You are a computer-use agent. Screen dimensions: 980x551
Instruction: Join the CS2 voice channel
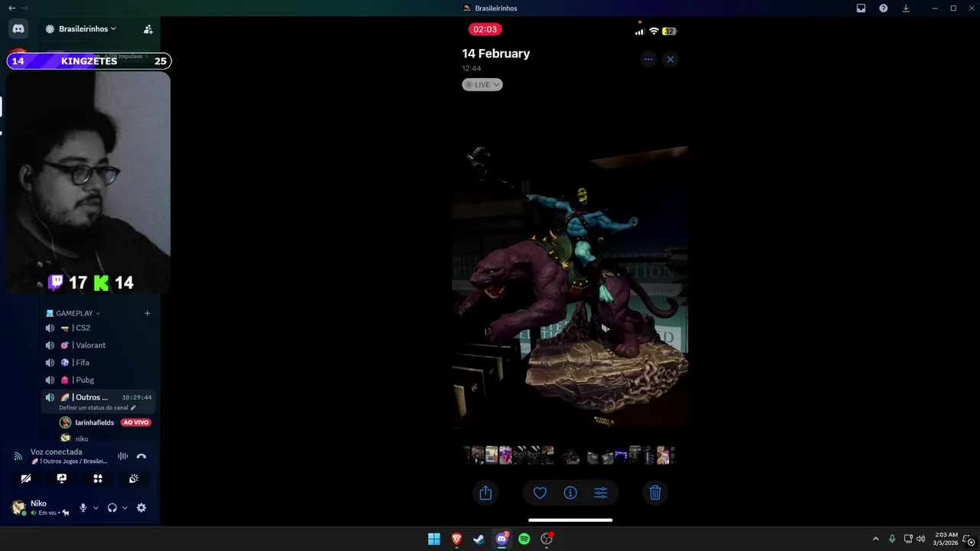(98, 328)
